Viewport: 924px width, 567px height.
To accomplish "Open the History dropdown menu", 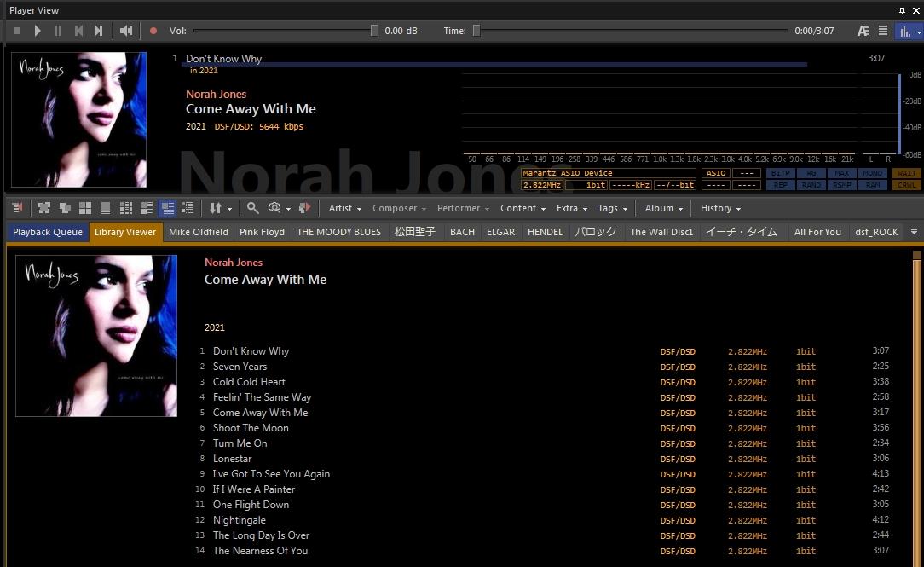I will (720, 208).
